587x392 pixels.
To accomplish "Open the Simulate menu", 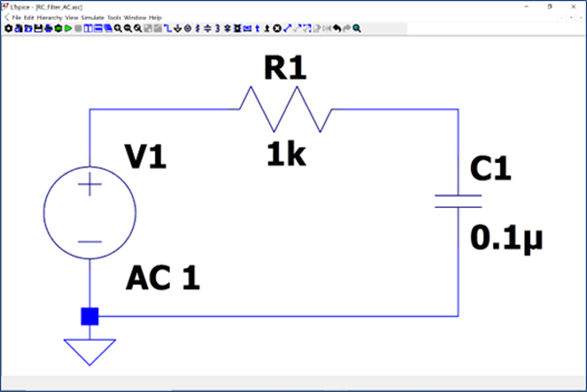I will coord(93,17).
